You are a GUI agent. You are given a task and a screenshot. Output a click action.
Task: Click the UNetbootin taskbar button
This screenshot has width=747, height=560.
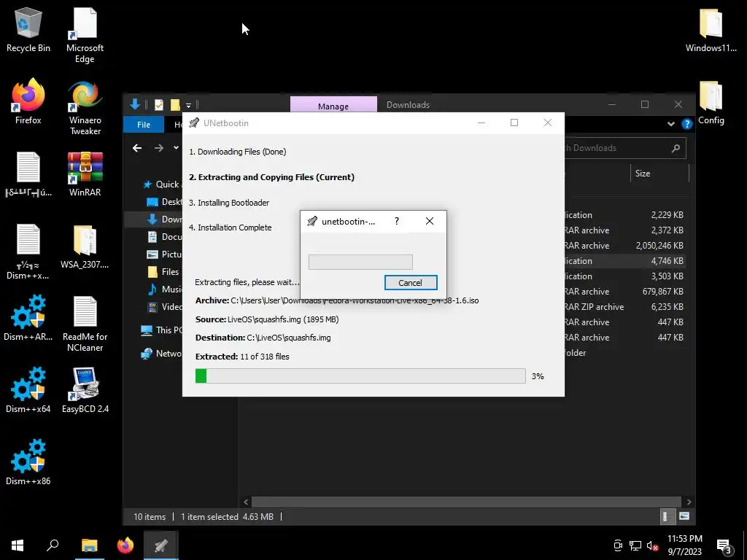161,545
